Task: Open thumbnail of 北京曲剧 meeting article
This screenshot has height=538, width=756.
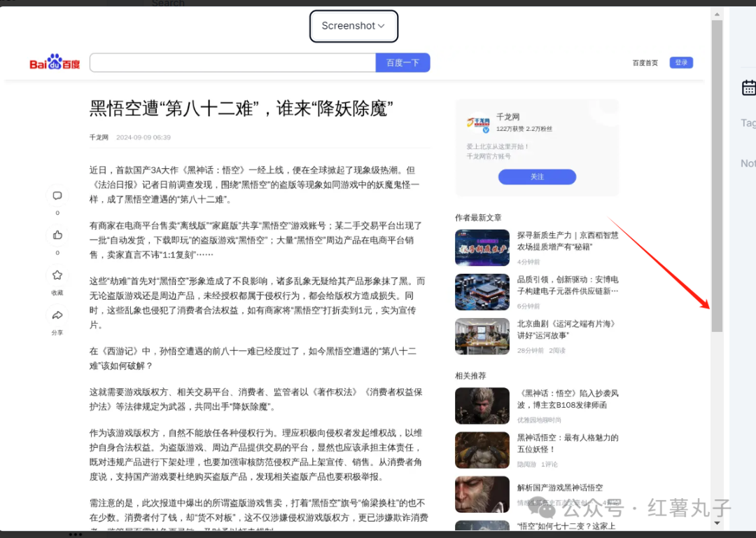Action: pos(482,336)
